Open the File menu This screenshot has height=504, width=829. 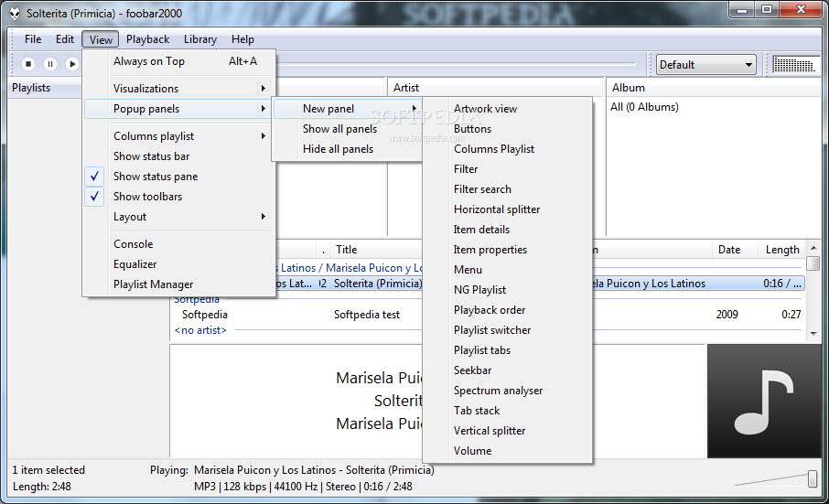click(33, 39)
